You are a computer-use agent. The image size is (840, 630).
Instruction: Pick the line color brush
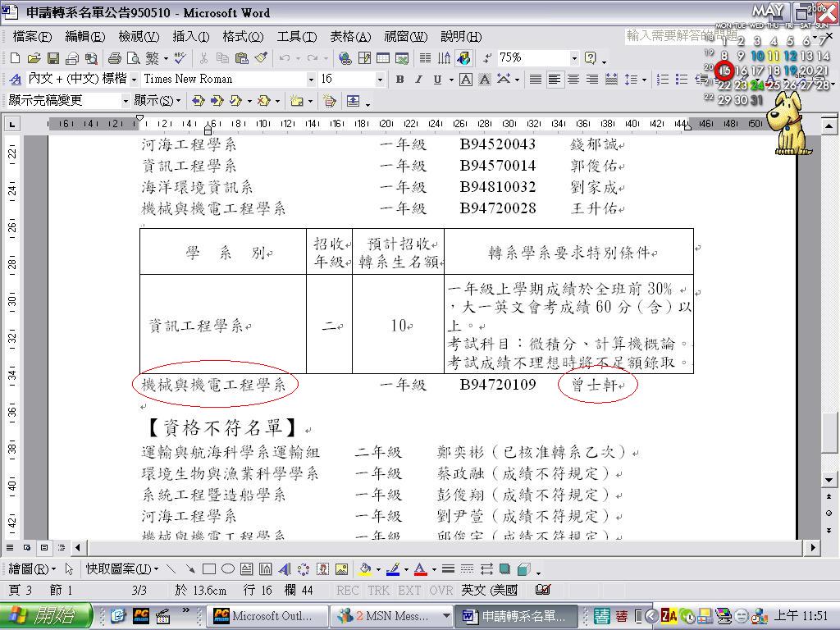pyautogui.click(x=393, y=569)
